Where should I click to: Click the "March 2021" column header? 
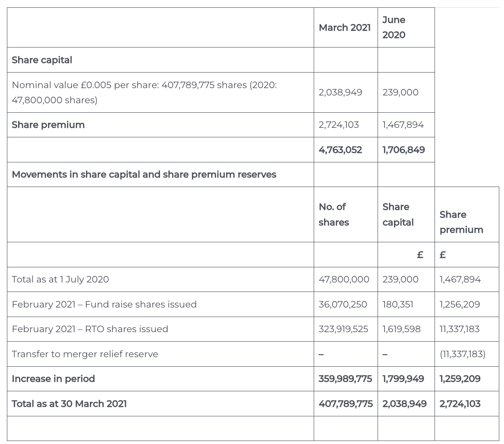click(344, 28)
